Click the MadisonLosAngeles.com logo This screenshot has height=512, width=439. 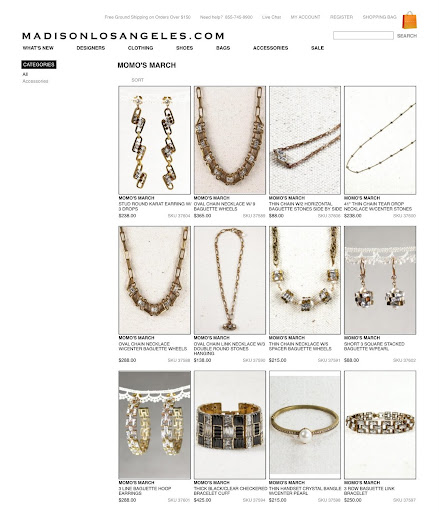[123, 36]
